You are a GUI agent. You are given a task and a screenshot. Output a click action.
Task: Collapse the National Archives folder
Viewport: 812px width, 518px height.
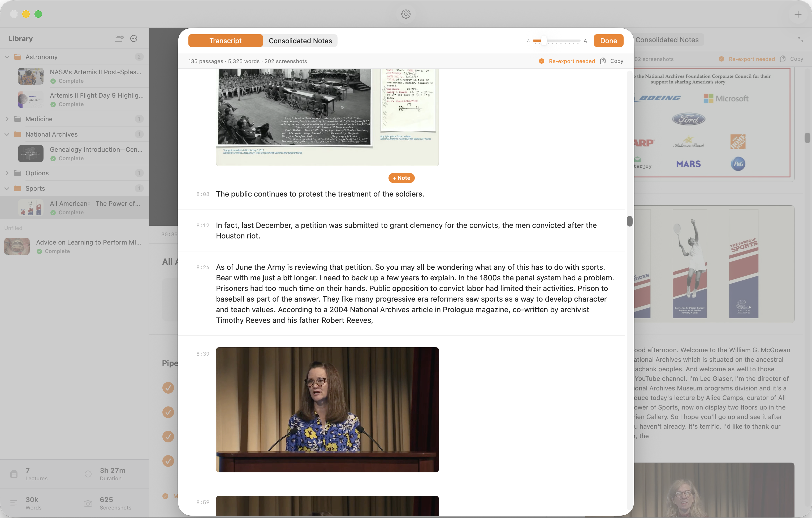[x=7, y=134]
